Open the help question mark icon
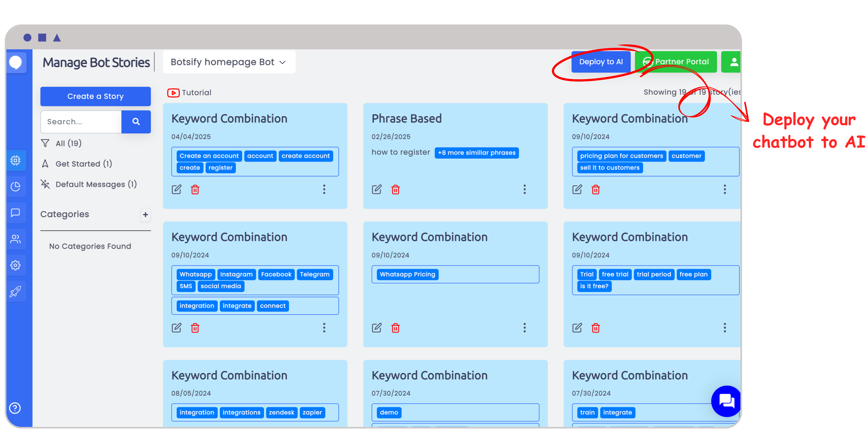The width and height of the screenshot is (868, 438). (x=15, y=408)
